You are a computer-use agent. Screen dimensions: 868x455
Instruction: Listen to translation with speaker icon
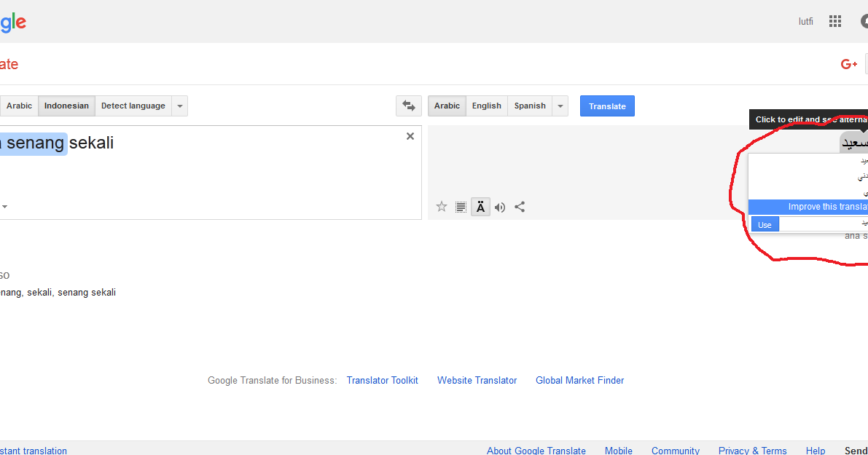pyautogui.click(x=500, y=207)
